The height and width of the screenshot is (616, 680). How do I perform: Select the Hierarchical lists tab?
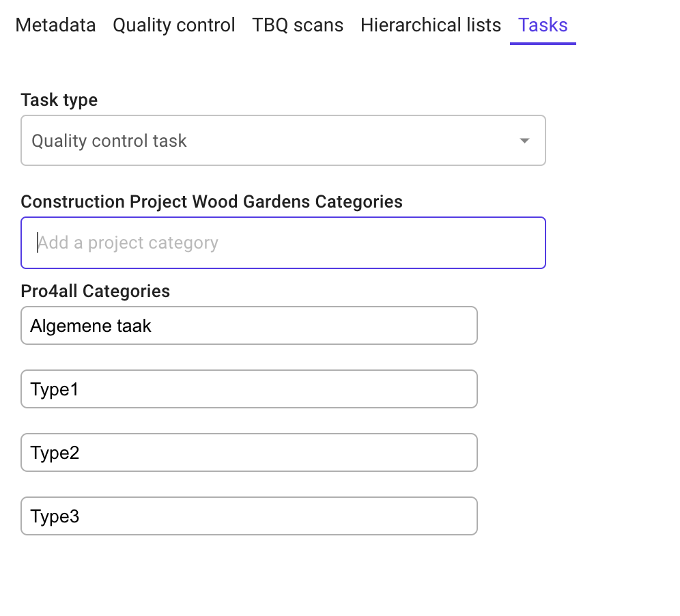[x=431, y=25]
